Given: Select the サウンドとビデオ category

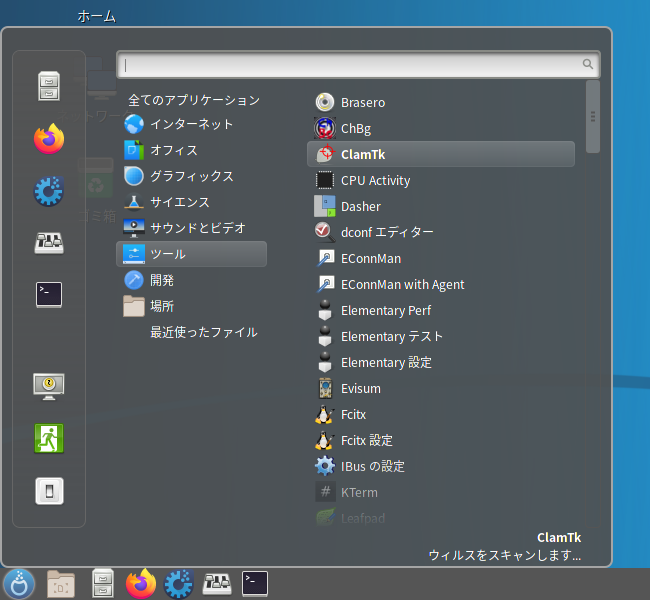Looking at the screenshot, I should coord(191,228).
